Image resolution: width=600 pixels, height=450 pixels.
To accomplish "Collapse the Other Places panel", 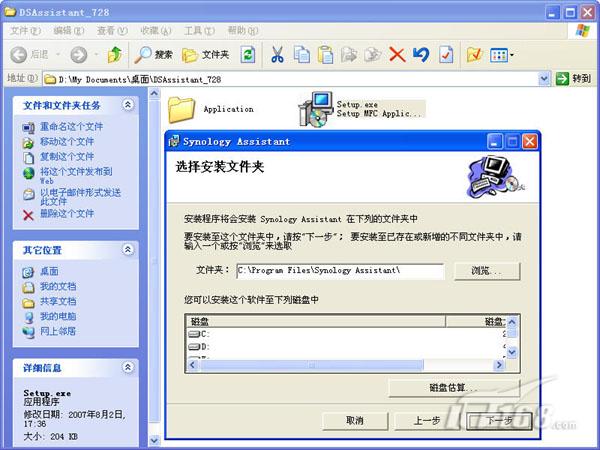I will click(x=128, y=249).
